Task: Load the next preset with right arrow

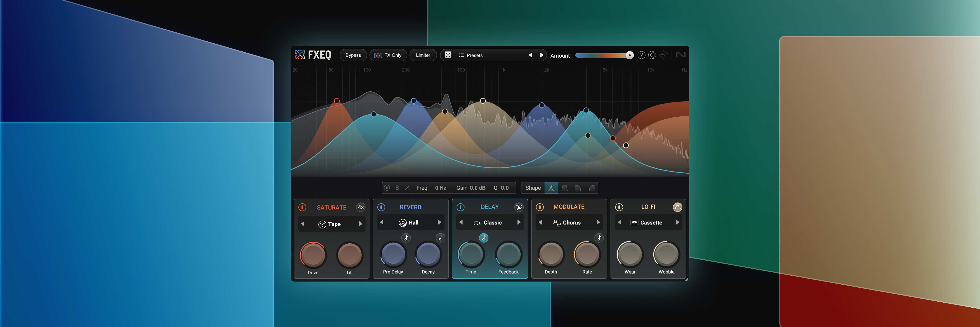Action: pos(541,55)
